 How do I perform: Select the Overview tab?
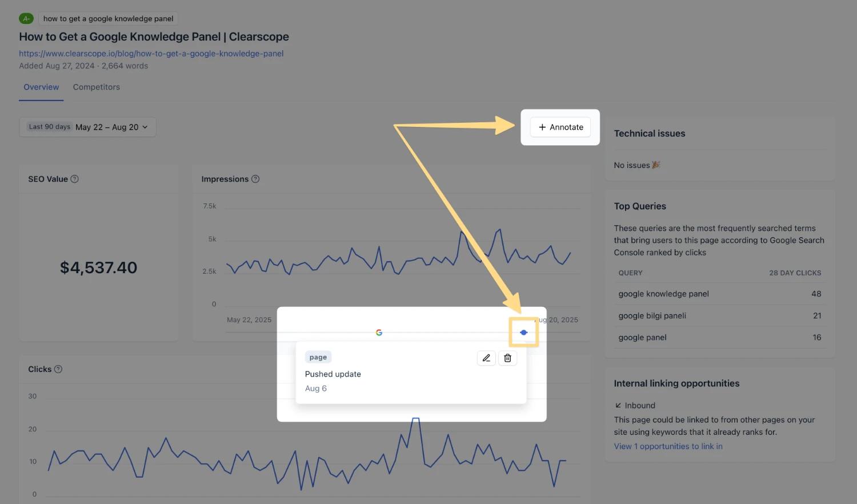[41, 87]
